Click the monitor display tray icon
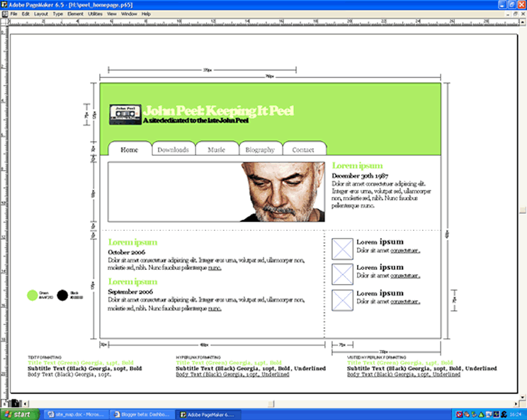Image resolution: width=527 pixels, height=420 pixels. pyautogui.click(x=489, y=414)
